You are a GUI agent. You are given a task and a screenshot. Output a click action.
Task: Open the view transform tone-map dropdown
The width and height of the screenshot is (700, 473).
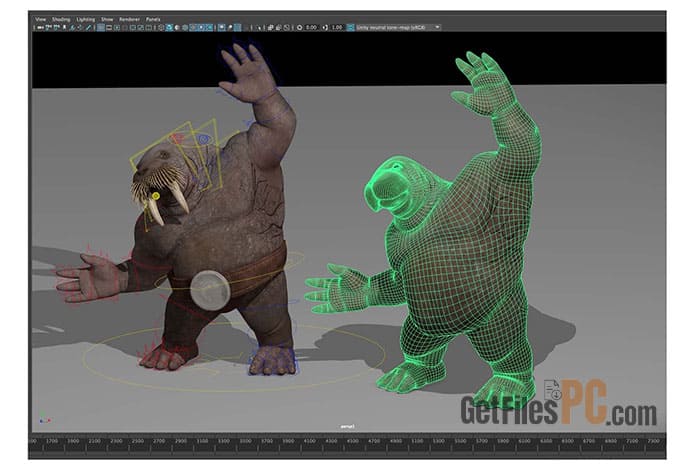[398, 28]
